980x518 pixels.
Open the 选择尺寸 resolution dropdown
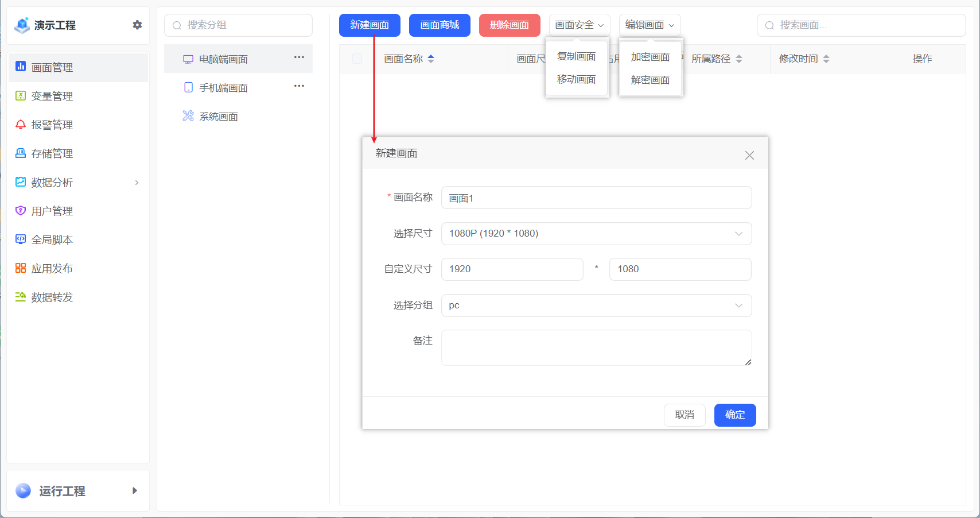pos(739,234)
